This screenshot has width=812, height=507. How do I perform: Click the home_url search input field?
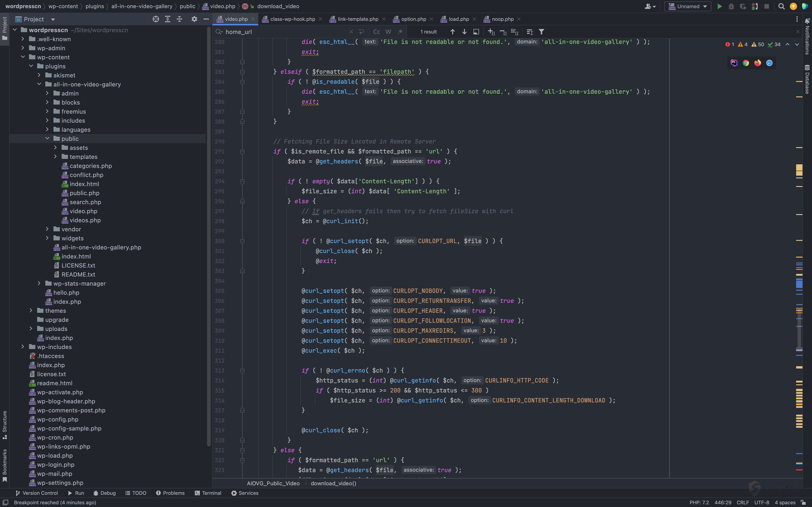click(x=285, y=32)
